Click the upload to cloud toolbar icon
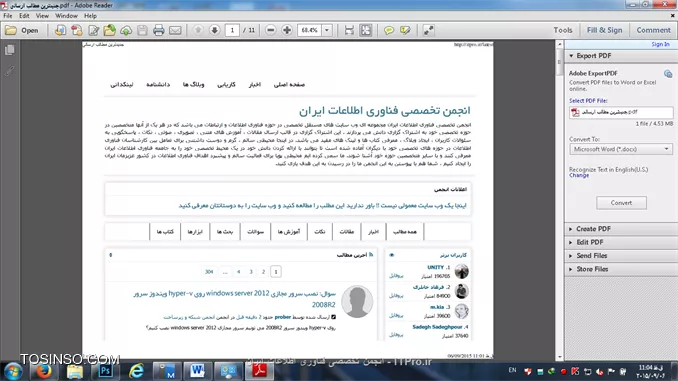This screenshot has width=678, height=381. pyautogui.click(x=126, y=30)
